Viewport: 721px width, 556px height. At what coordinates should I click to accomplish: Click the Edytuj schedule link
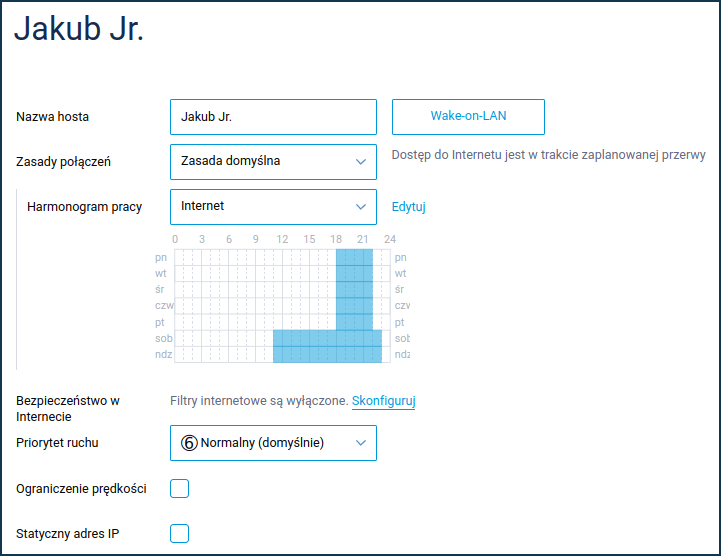409,207
